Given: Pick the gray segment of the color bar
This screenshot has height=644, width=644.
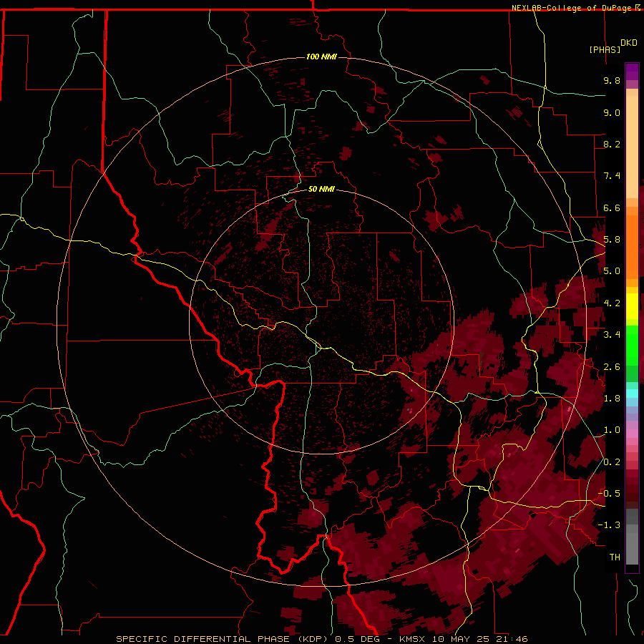Looking at the screenshot, I should [x=632, y=536].
